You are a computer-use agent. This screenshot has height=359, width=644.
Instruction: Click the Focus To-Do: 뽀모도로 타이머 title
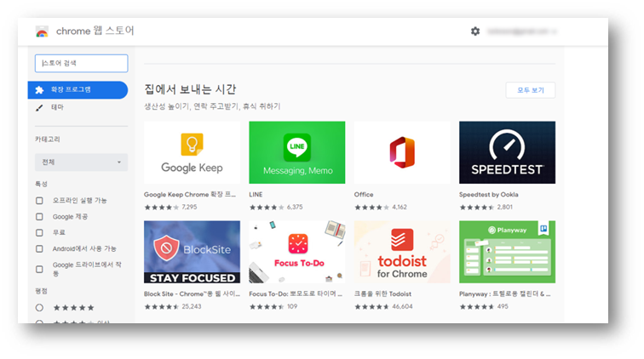[x=296, y=293]
